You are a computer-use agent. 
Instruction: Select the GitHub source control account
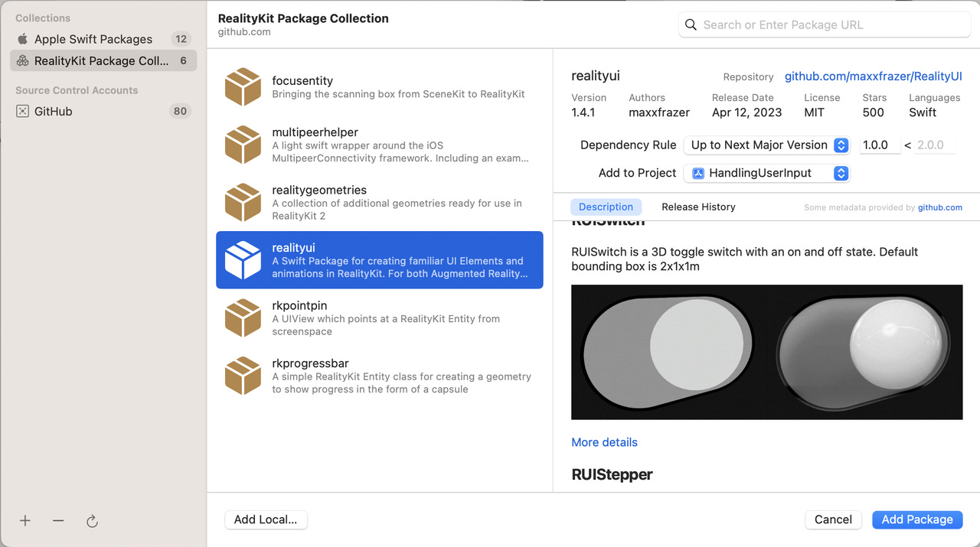pyautogui.click(x=103, y=111)
